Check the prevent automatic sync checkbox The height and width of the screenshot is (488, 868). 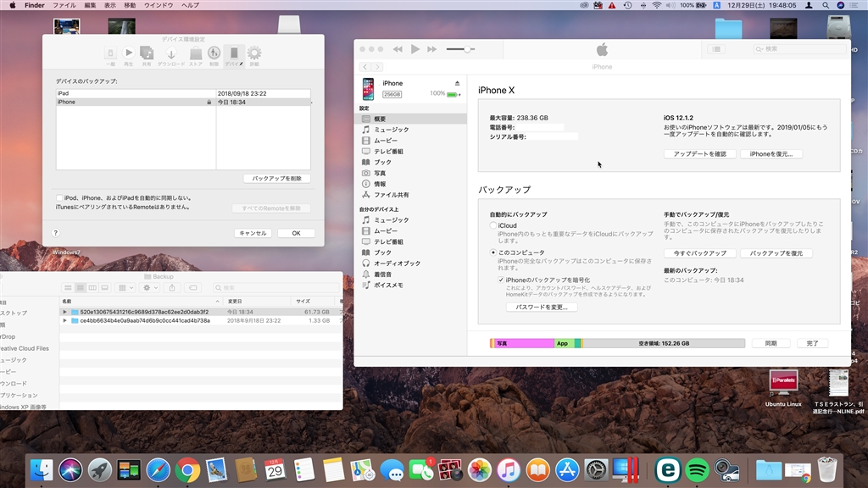tap(59, 197)
